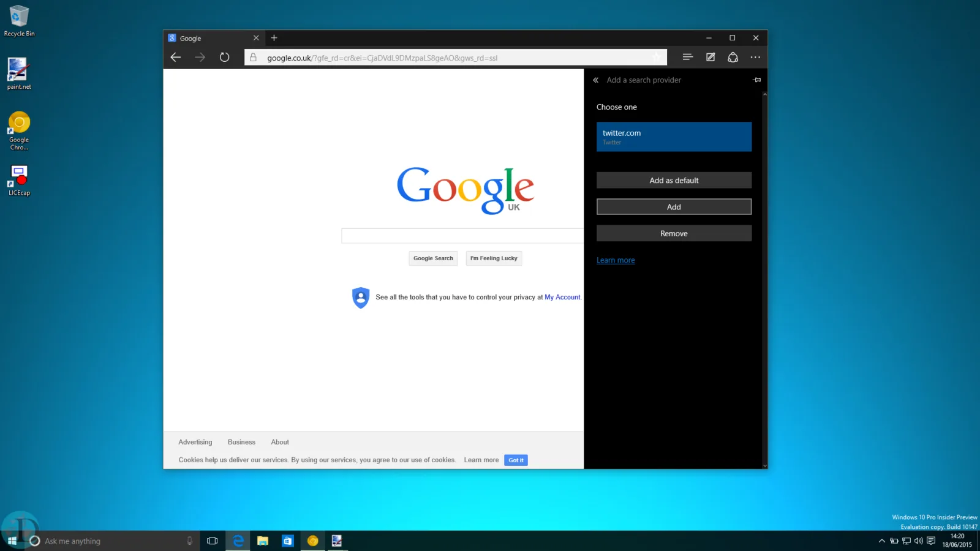This screenshot has width=980, height=551.
Task: Open the Business footer link
Action: click(x=241, y=442)
